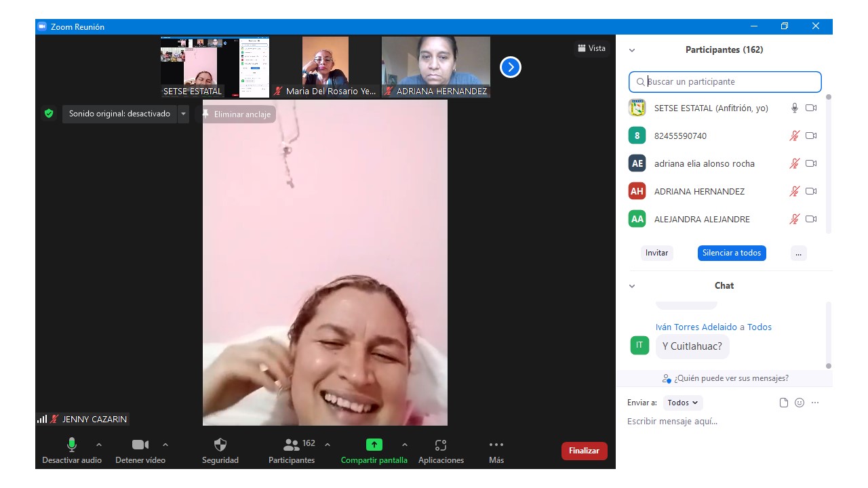Click the chat panel scrollbar
Image resolution: width=868 pixels, height=488 pixels.
(x=828, y=335)
